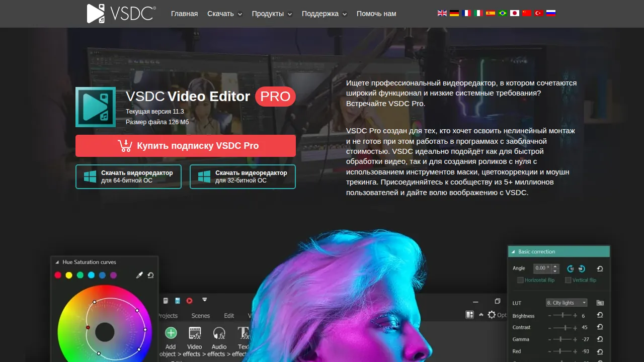644x362 pixels.
Task: Rotate 90 degrees clockwise in Basic correction
Action: coord(582,268)
